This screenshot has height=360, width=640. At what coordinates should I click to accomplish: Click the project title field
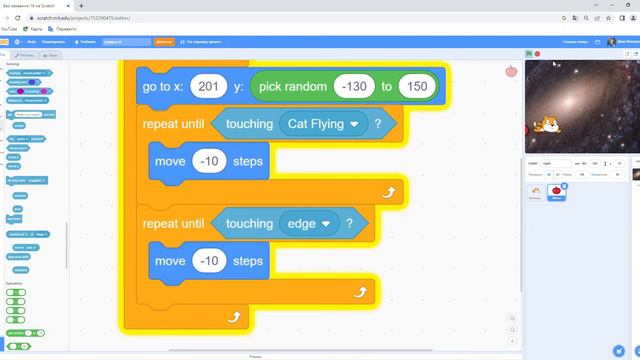126,42
